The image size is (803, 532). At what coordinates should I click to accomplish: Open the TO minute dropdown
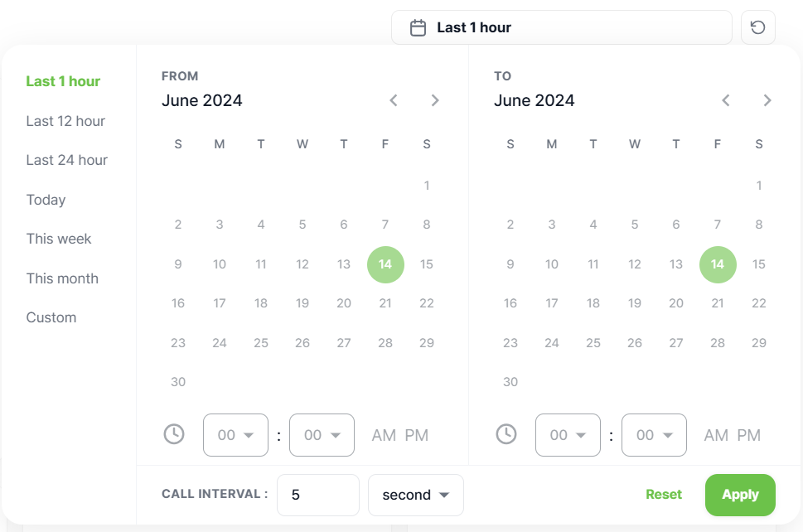654,435
